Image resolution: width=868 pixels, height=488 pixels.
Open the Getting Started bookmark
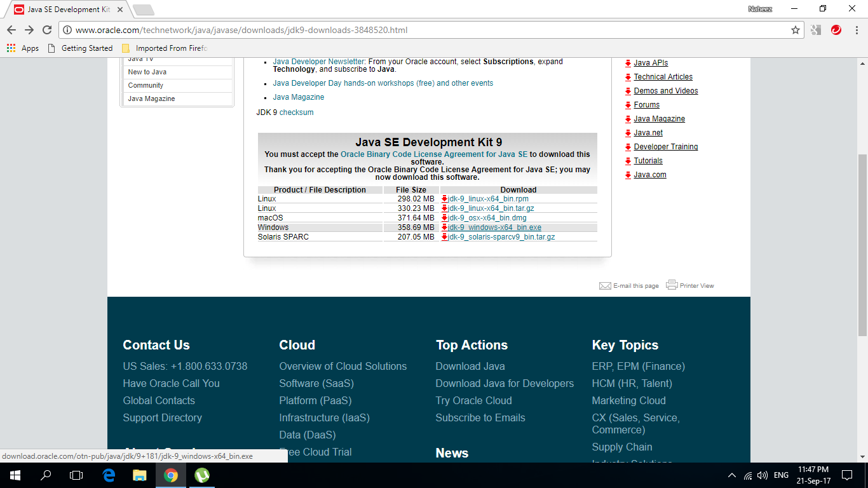(x=81, y=48)
